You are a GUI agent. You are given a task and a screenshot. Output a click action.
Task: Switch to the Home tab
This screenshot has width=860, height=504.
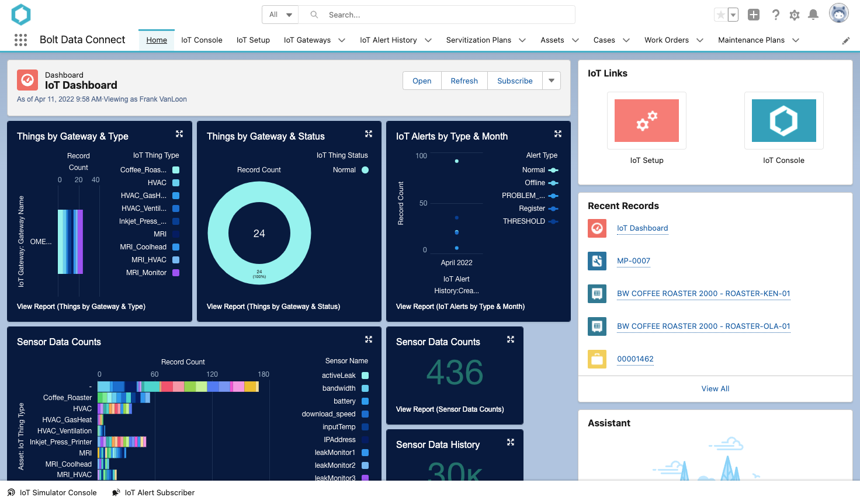[x=157, y=40]
